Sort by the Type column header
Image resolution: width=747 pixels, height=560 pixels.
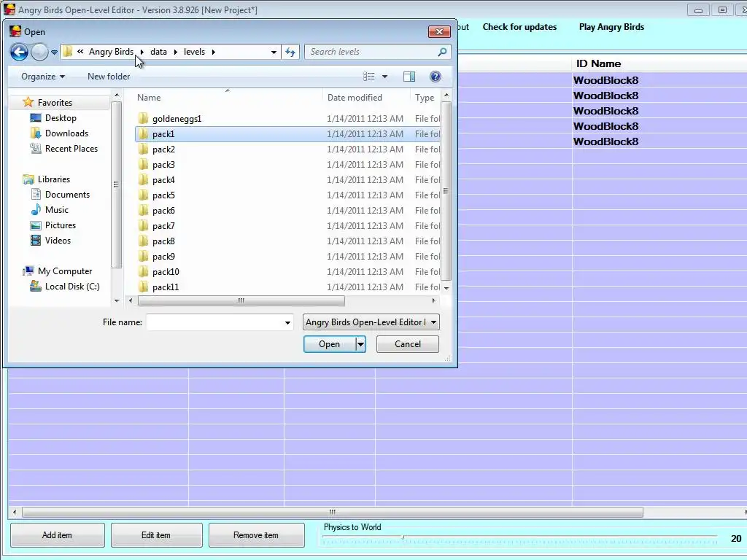(425, 98)
